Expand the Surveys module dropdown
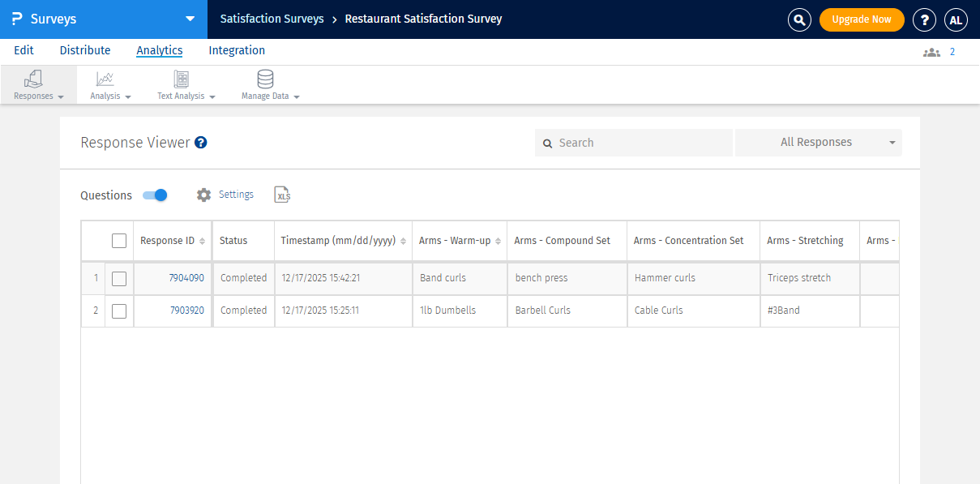This screenshot has width=980, height=484. (189, 19)
